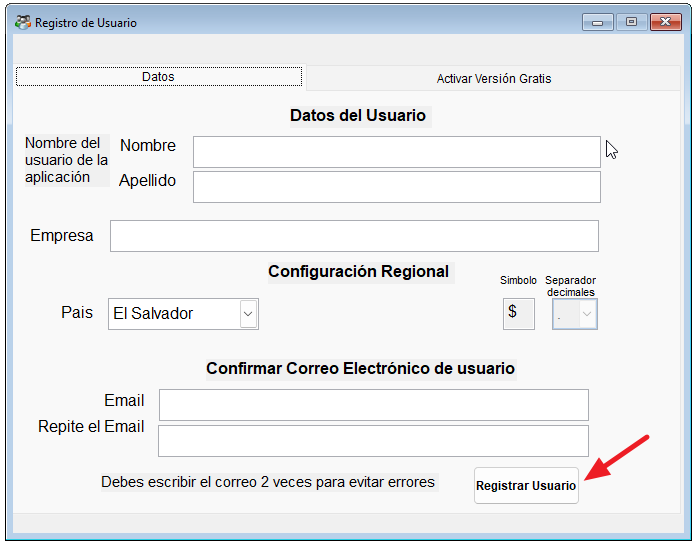
Task: Click the Simbolo currency field with $
Action: pyautogui.click(x=519, y=314)
